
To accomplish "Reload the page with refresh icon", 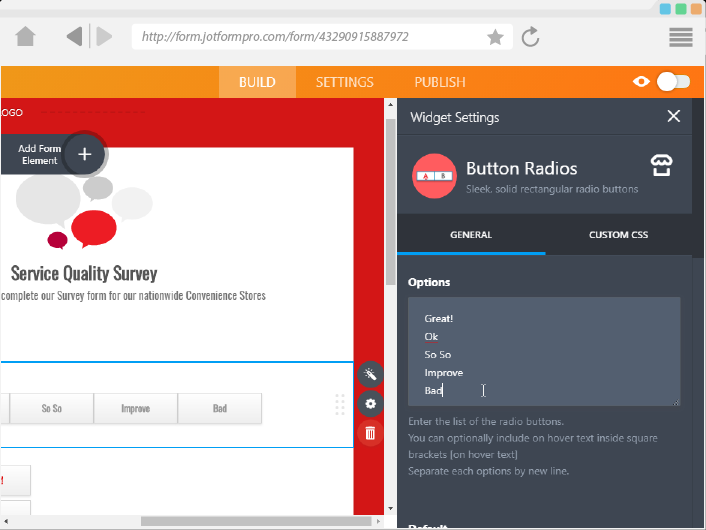I will [531, 37].
